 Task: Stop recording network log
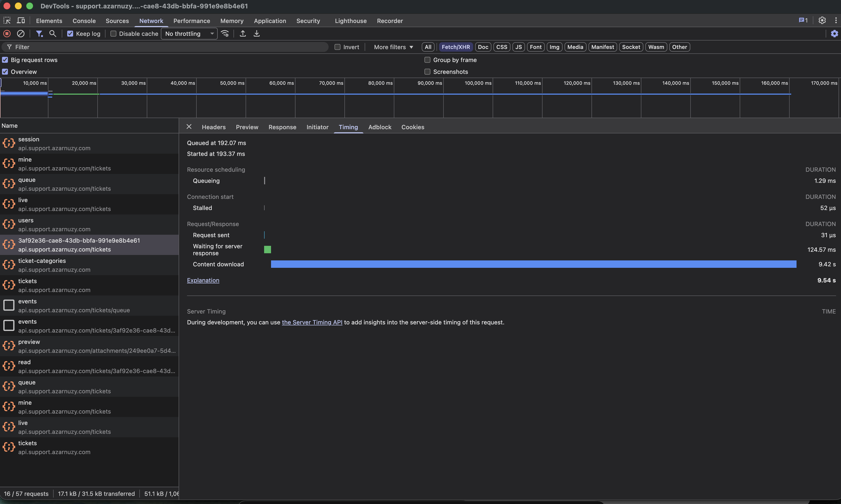(7, 34)
